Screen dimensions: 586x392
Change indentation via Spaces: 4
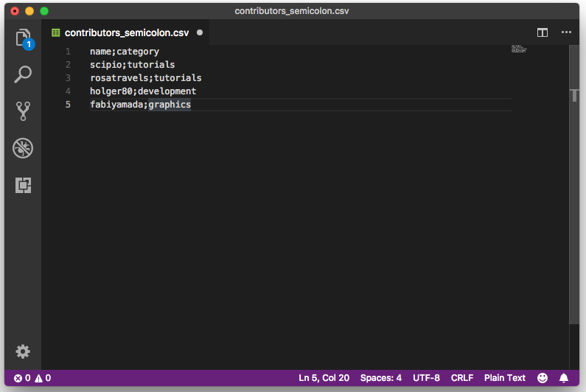[x=381, y=378]
